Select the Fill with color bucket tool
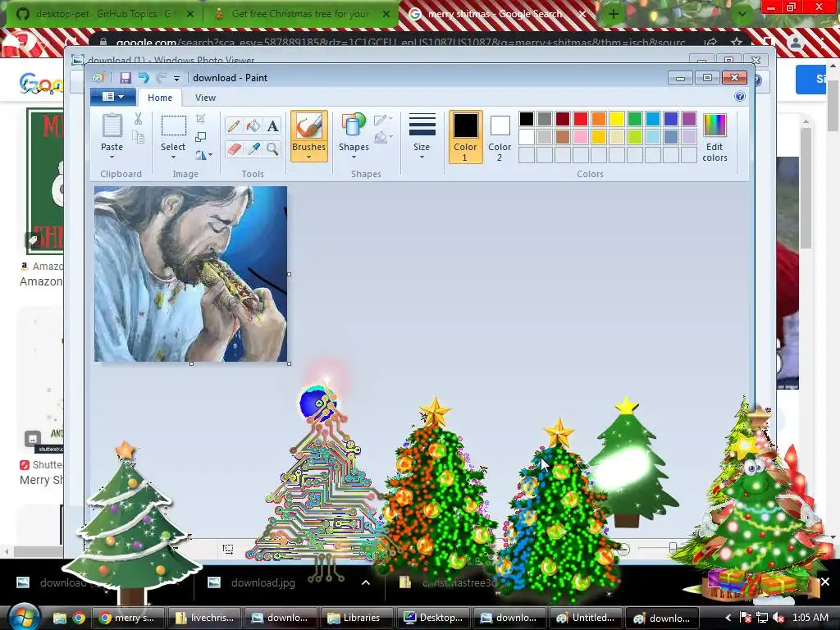 (253, 126)
